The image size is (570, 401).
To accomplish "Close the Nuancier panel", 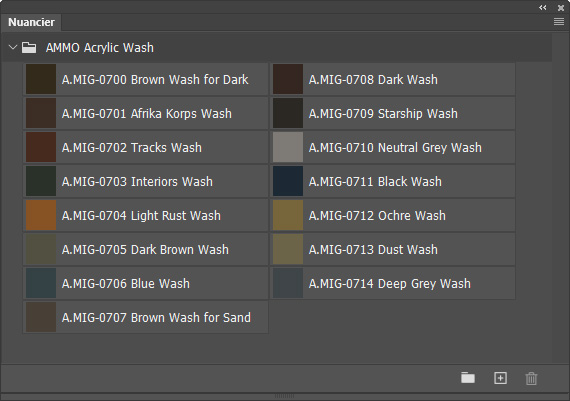I will point(561,7).
